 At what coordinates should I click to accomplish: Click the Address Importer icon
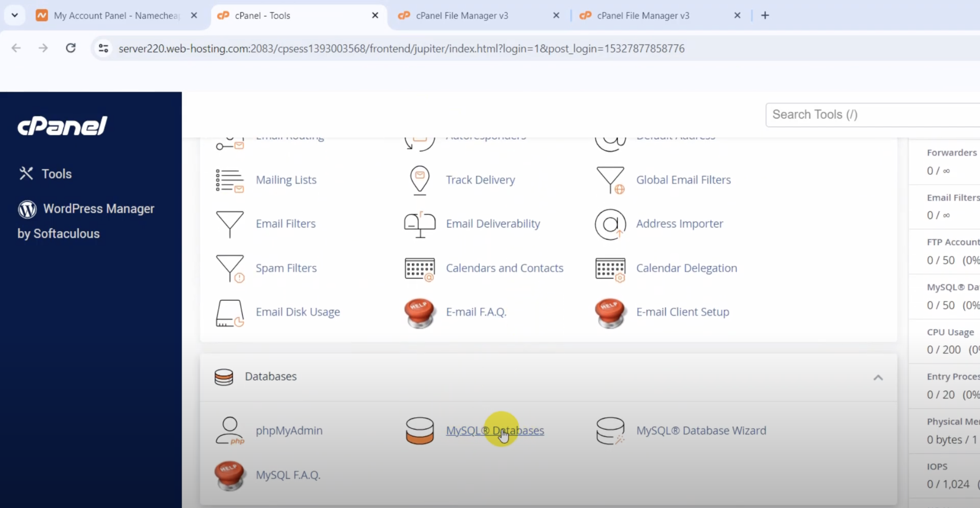point(611,224)
